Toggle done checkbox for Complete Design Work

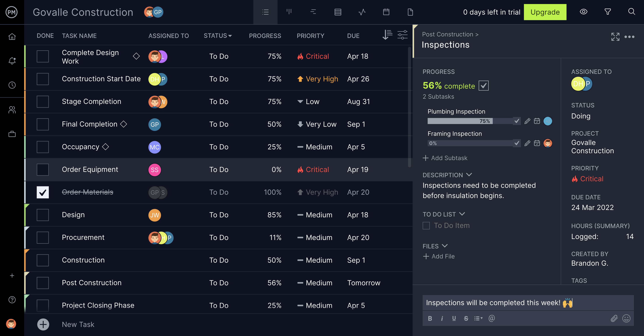click(x=43, y=56)
